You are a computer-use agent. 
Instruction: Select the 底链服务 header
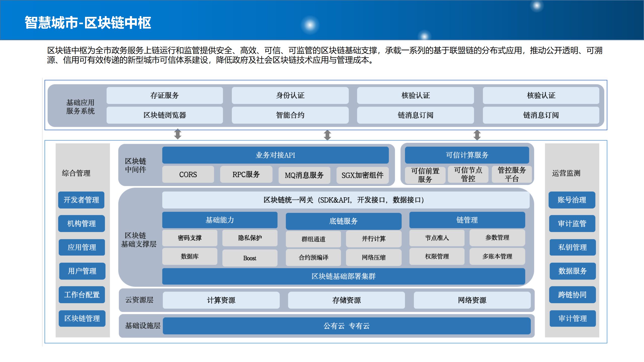pos(343,221)
